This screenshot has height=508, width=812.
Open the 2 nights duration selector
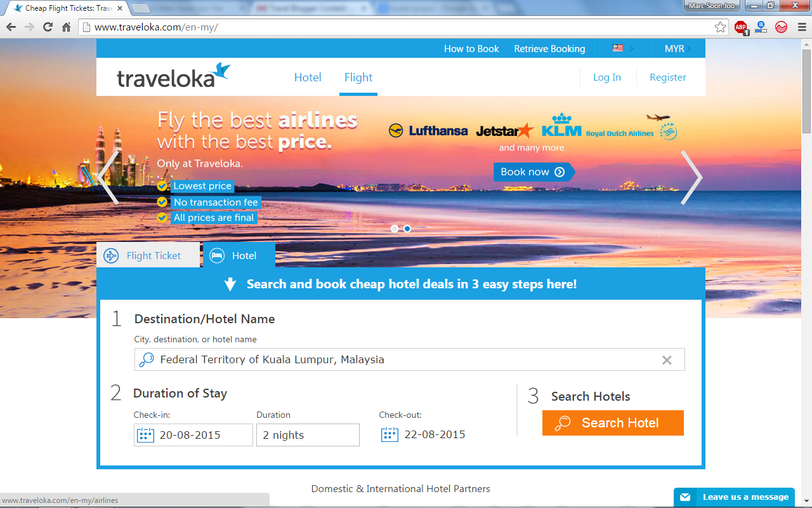click(x=308, y=434)
